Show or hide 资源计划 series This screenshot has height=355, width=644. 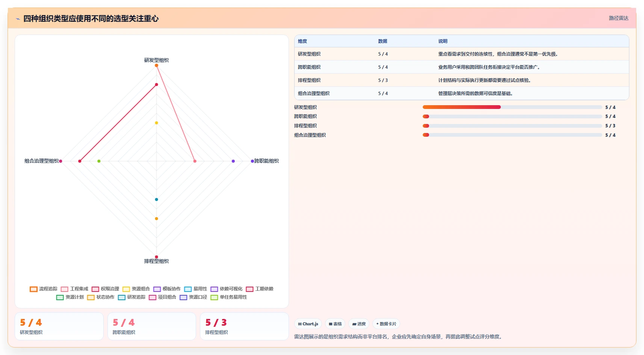coord(70,297)
